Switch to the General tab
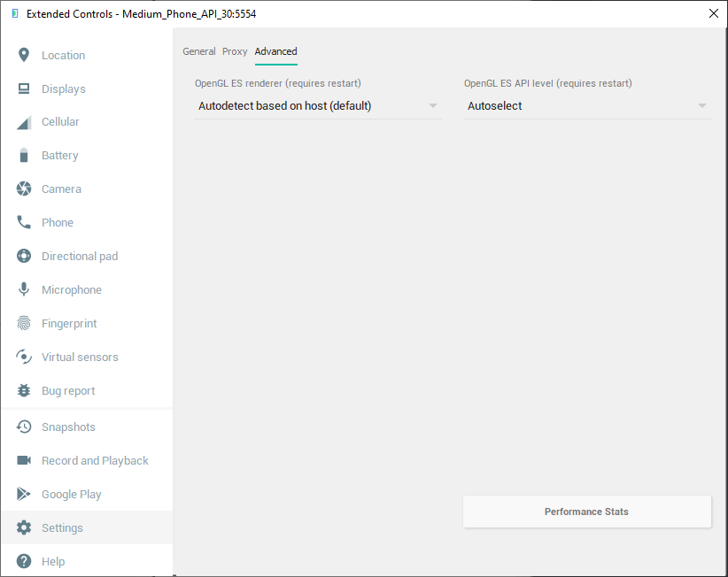The image size is (728, 577). pyautogui.click(x=199, y=51)
